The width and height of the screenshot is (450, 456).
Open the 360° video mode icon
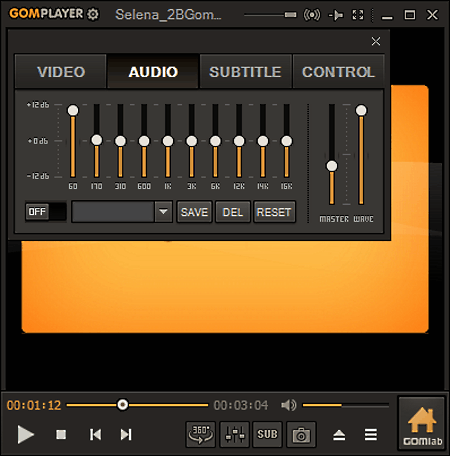point(200,434)
